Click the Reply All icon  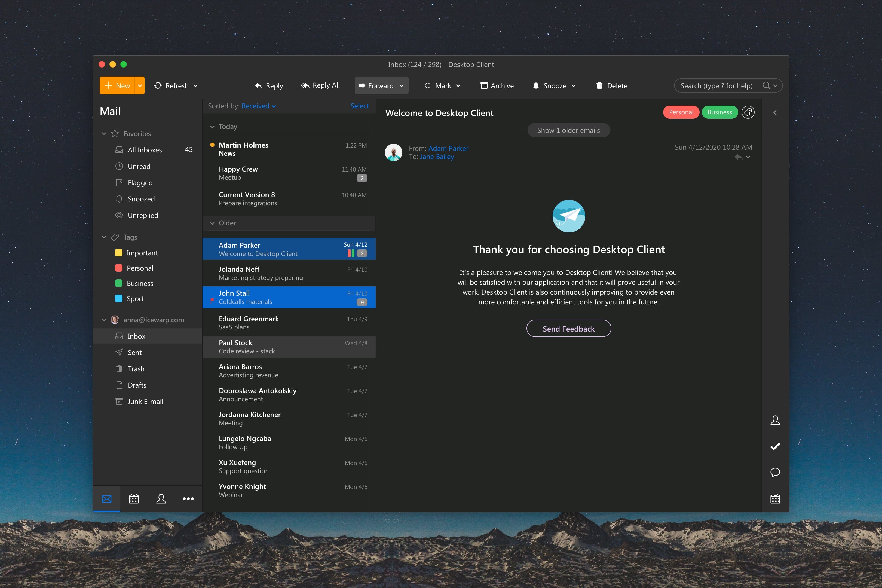(305, 85)
